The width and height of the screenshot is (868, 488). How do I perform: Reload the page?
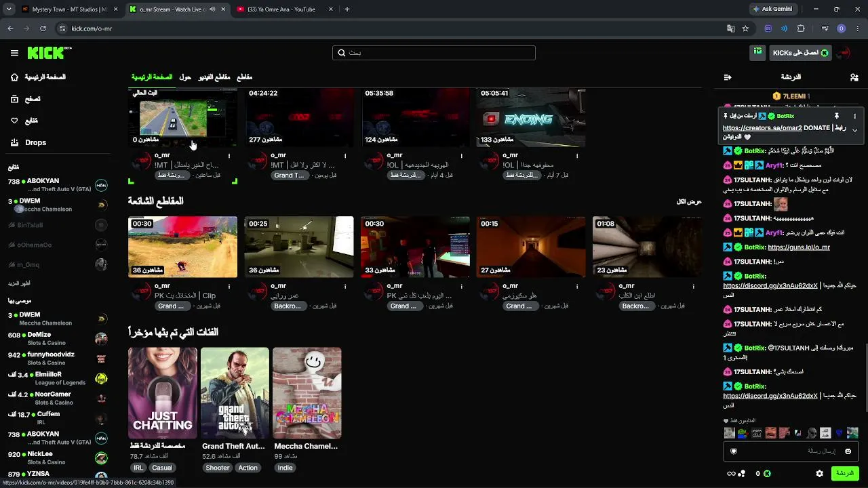43,28
